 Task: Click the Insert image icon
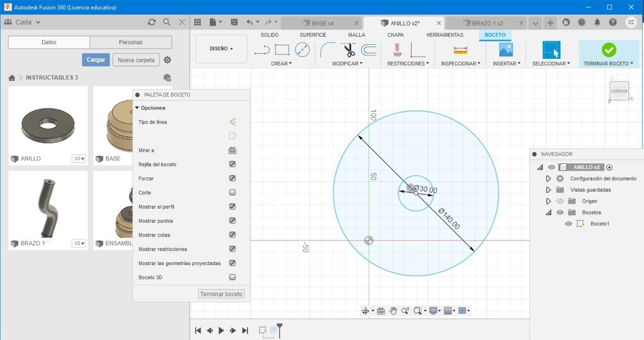[506, 50]
